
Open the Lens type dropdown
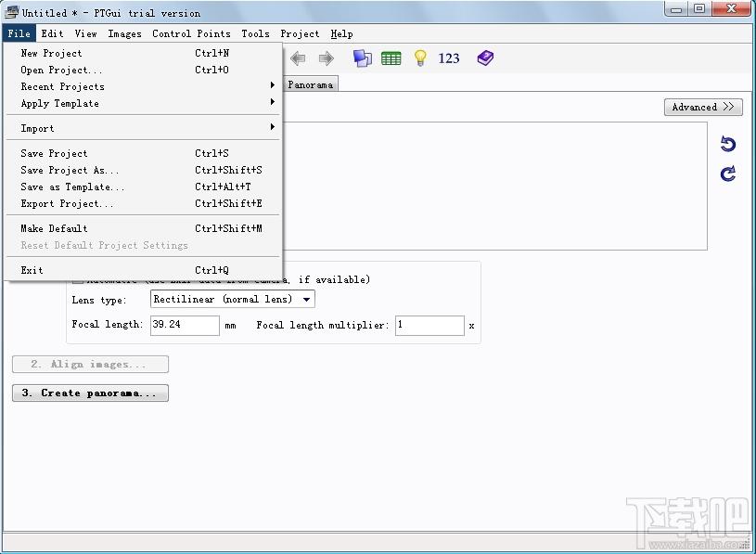point(233,299)
